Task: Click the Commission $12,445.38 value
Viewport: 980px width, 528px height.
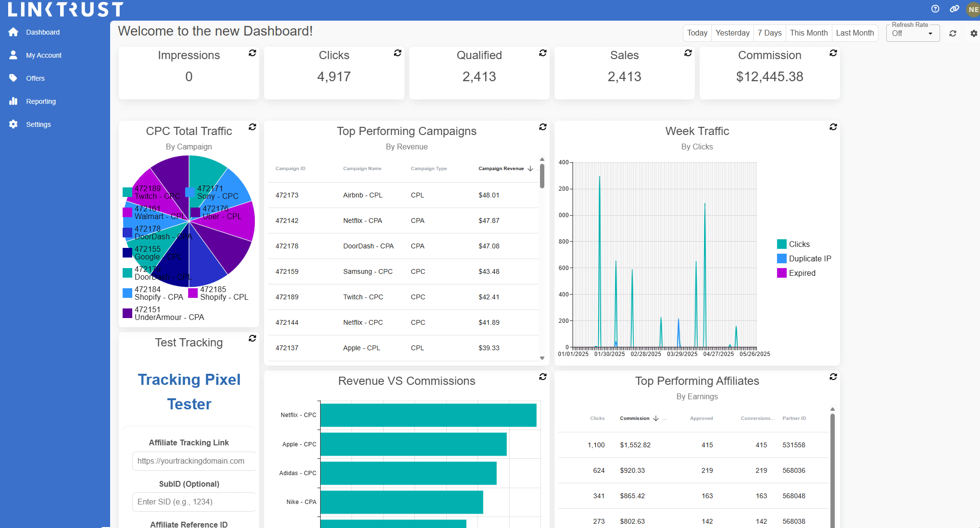Action: [x=769, y=77]
